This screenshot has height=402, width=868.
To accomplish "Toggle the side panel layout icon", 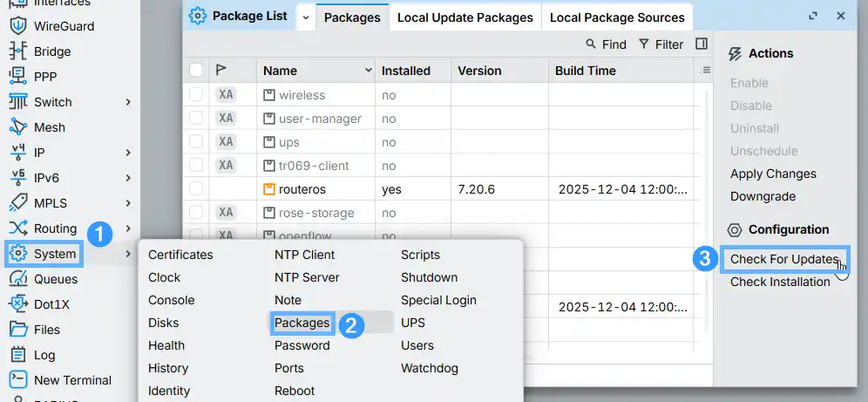I will point(702,44).
